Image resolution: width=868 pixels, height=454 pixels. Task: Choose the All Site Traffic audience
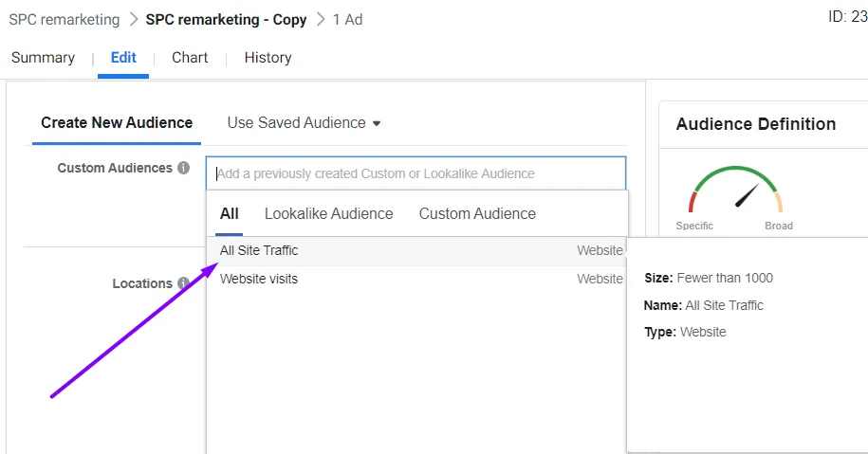[417, 250]
